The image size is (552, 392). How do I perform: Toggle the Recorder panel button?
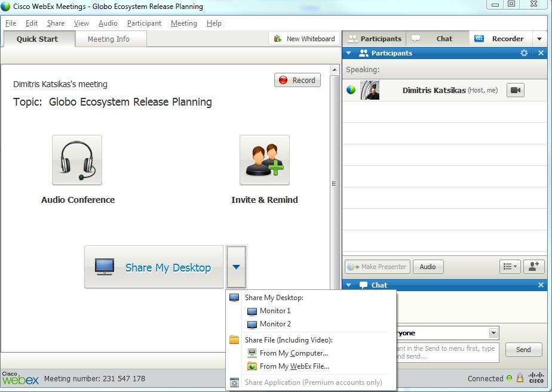click(x=501, y=39)
